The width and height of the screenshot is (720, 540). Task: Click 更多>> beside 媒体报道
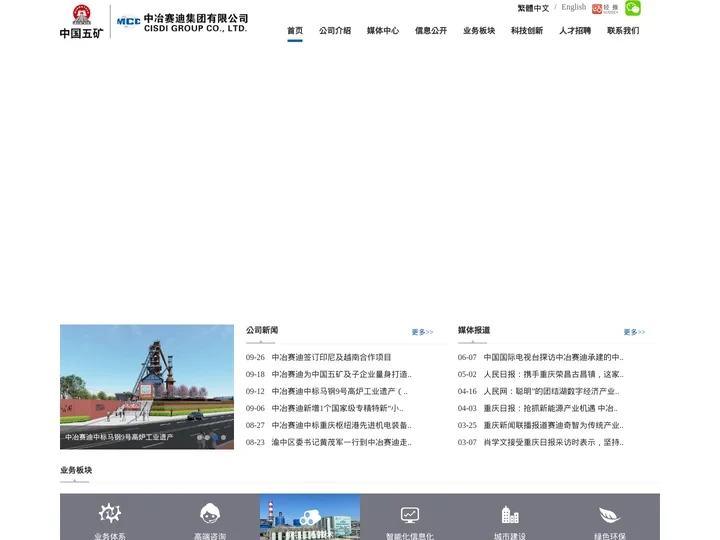coord(635,332)
